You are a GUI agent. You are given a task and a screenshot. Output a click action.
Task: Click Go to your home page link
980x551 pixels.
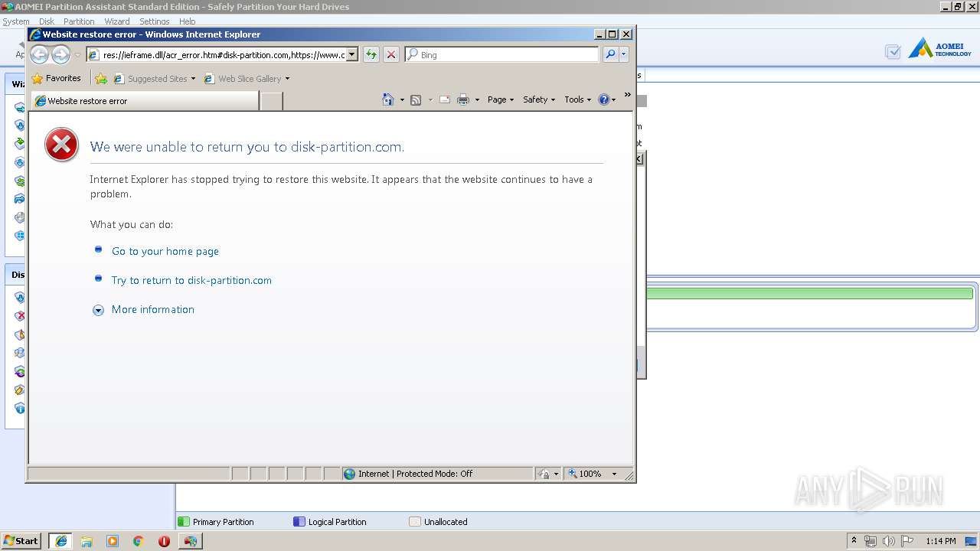point(165,251)
